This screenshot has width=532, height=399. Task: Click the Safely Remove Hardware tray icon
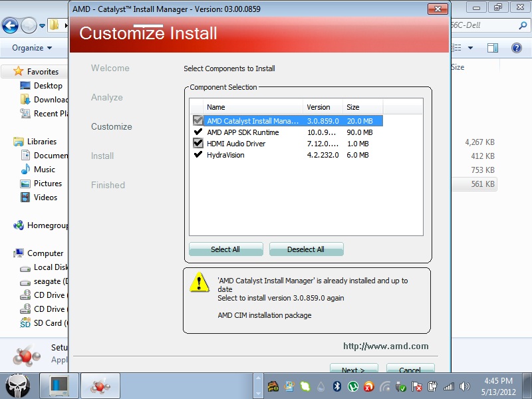click(x=401, y=386)
